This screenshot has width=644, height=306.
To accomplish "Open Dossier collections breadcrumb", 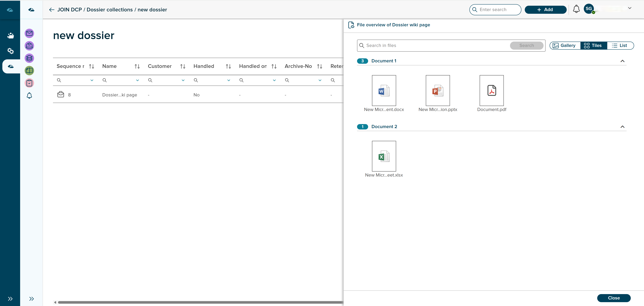I will pos(110,10).
